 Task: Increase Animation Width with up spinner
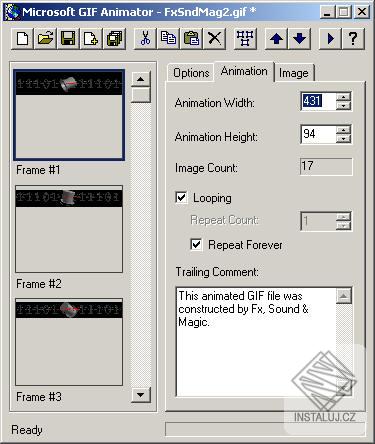[x=343, y=97]
